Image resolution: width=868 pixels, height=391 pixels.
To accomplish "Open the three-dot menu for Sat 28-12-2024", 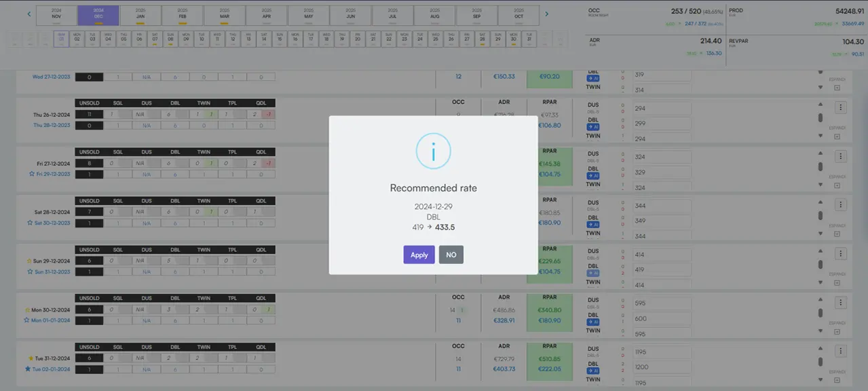I will [841, 205].
